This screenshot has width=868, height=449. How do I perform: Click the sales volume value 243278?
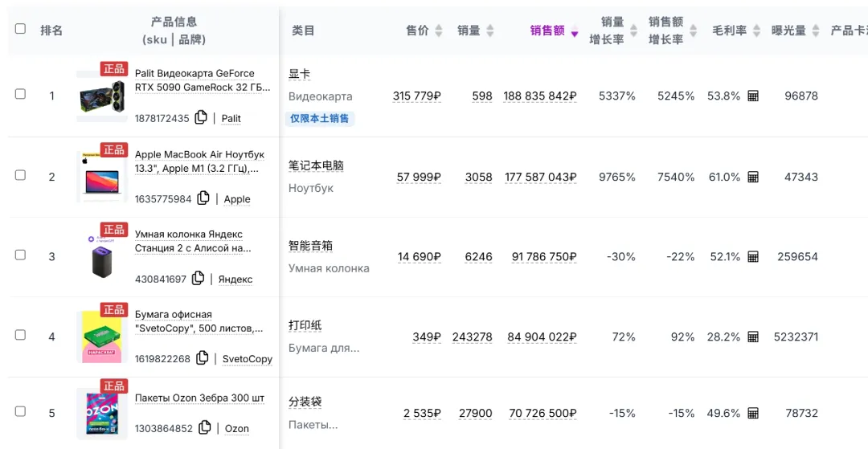[x=473, y=337]
